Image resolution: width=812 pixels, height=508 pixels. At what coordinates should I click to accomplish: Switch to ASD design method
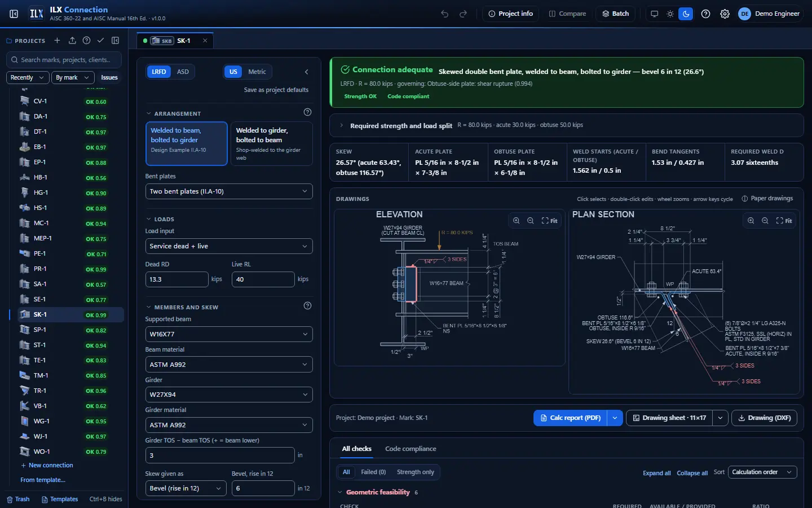pyautogui.click(x=183, y=72)
